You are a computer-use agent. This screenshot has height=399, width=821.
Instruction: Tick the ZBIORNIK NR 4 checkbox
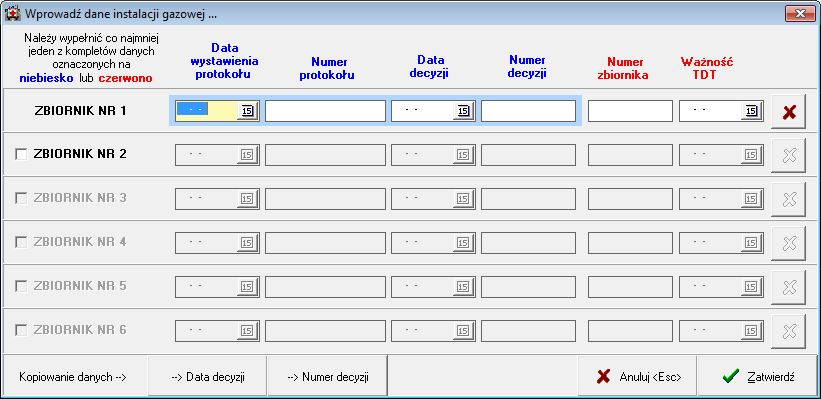click(21, 242)
